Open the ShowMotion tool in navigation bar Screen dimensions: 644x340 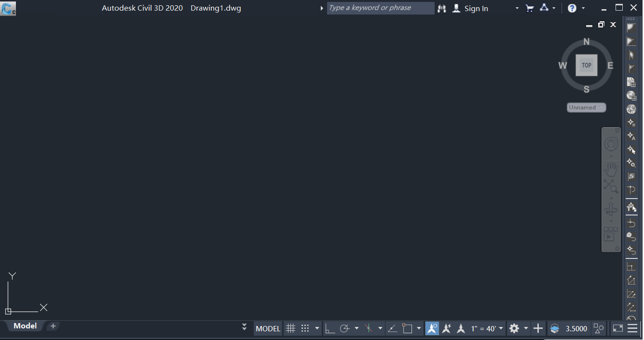[611, 234]
